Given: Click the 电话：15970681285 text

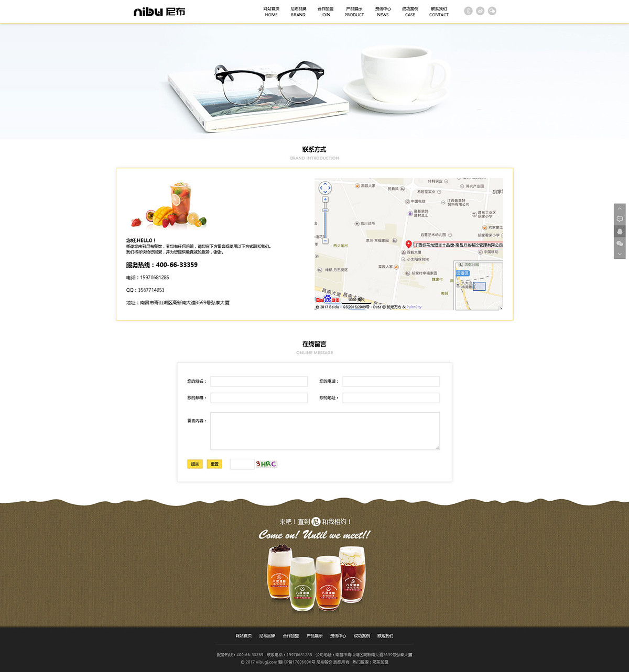Looking at the screenshot, I should pos(148,278).
